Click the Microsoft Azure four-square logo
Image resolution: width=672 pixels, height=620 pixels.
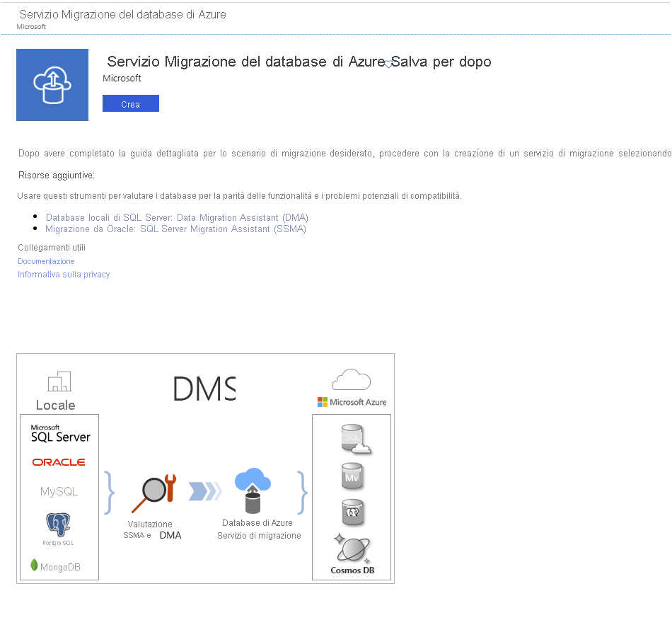(x=323, y=402)
